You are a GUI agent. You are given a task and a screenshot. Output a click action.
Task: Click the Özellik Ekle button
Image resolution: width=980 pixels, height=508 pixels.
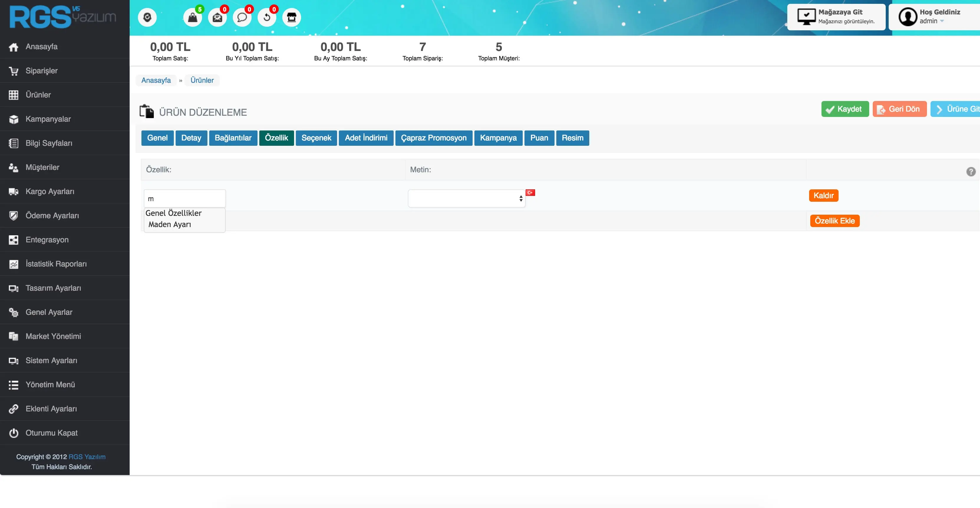[834, 221]
